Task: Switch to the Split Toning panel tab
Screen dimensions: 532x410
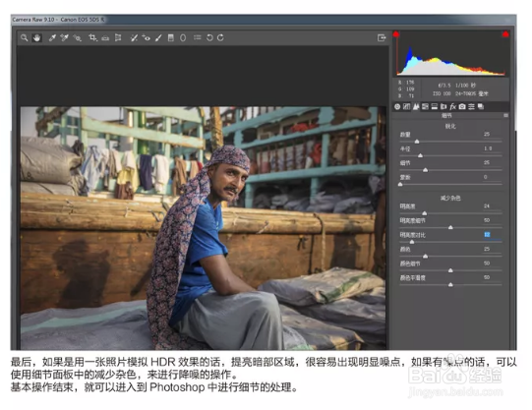Action: coord(435,107)
